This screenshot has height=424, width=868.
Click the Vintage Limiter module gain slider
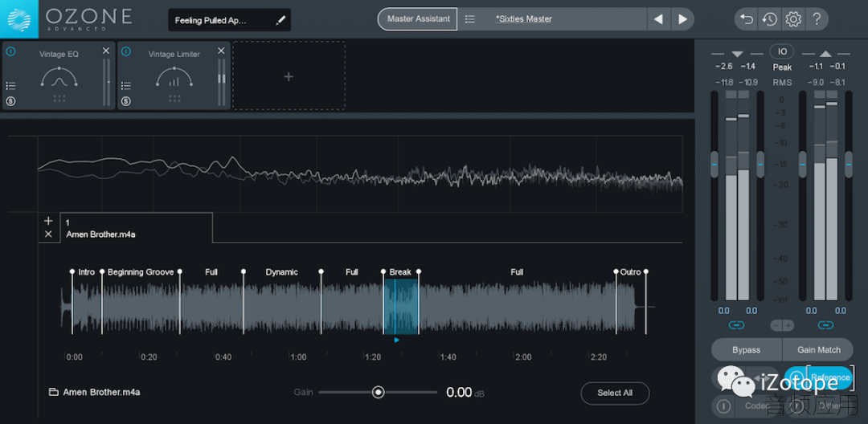pyautogui.click(x=222, y=83)
